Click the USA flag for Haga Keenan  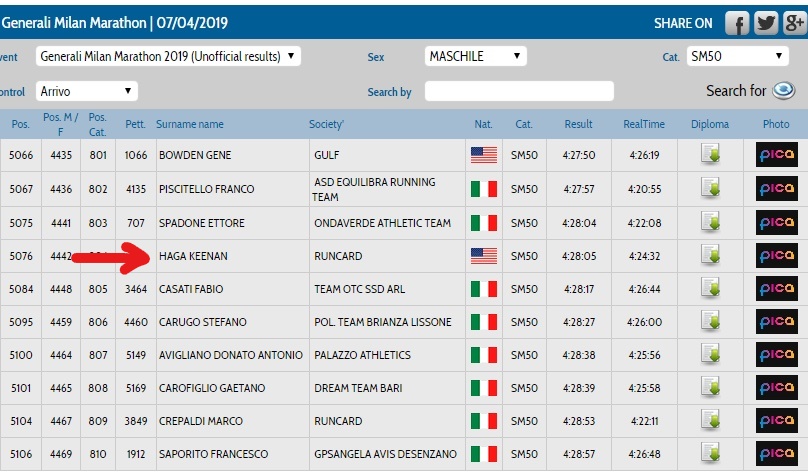(x=484, y=256)
